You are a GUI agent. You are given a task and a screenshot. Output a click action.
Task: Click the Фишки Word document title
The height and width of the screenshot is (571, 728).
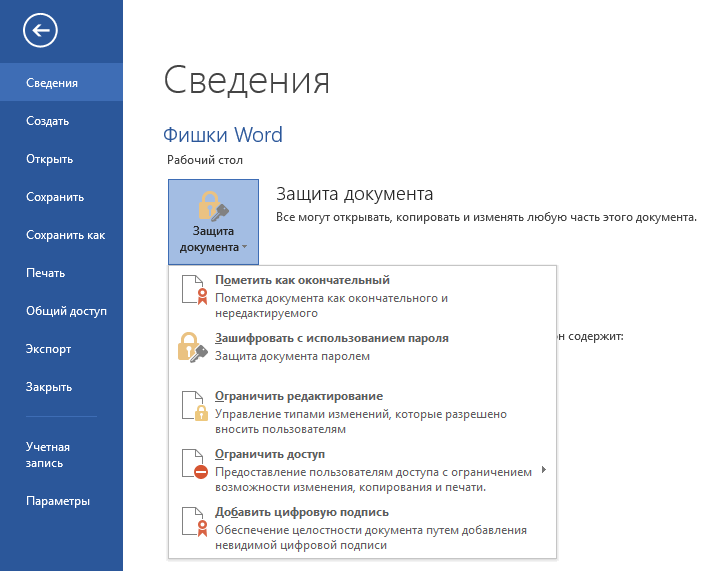point(222,135)
